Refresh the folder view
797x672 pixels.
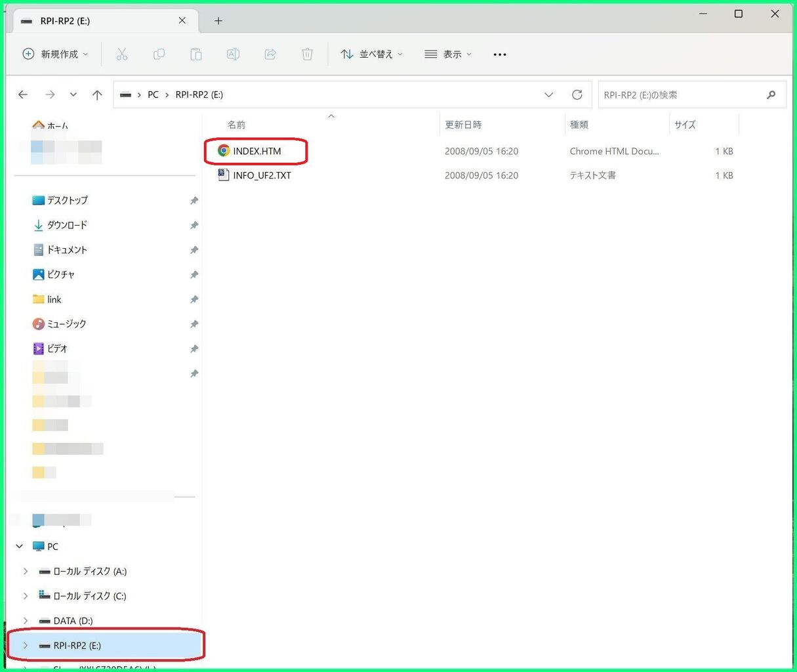pyautogui.click(x=577, y=94)
